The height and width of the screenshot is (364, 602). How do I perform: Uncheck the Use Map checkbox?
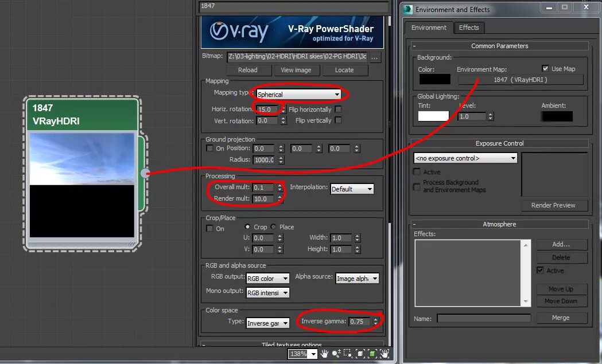pos(545,68)
